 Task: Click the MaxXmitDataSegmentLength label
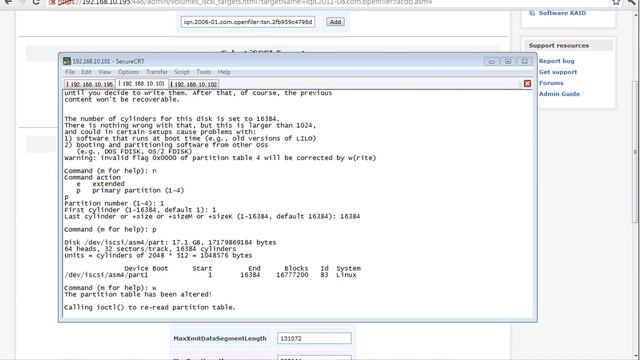click(x=220, y=338)
